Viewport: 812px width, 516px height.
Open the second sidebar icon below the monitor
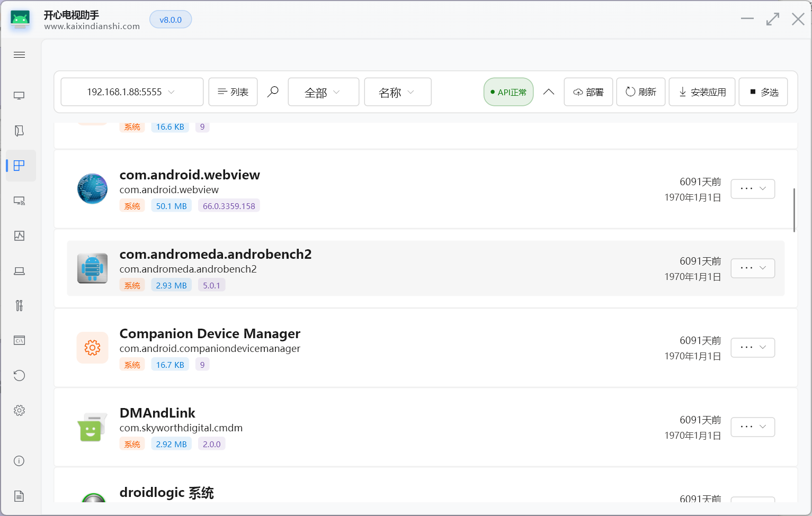click(19, 131)
